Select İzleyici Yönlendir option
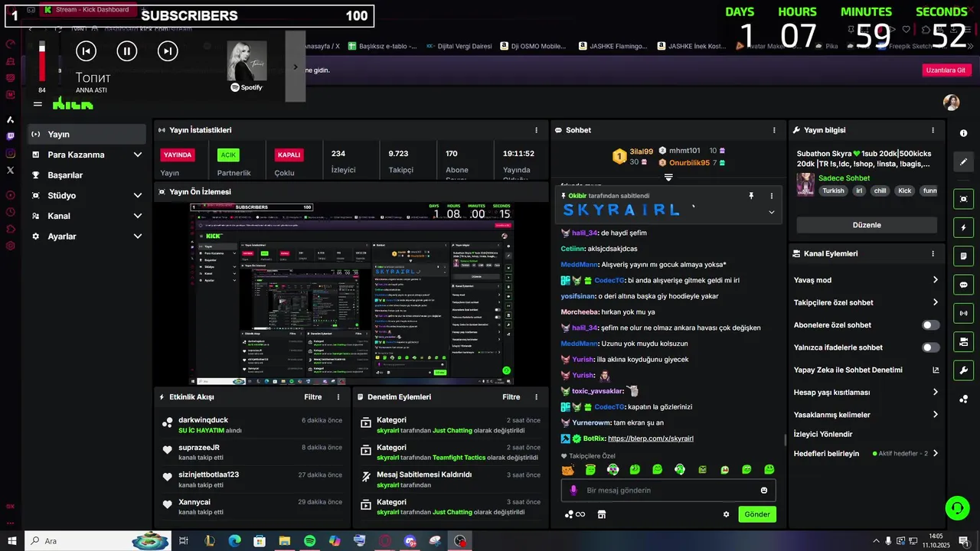The height and width of the screenshot is (551, 980). pos(823,434)
